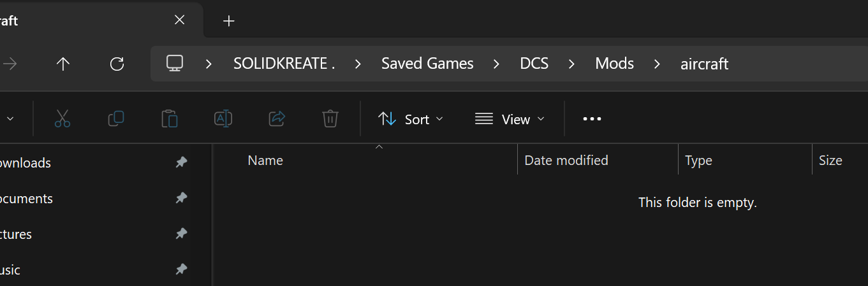Image resolution: width=868 pixels, height=286 pixels.
Task: Go up one folder level
Action: [63, 64]
